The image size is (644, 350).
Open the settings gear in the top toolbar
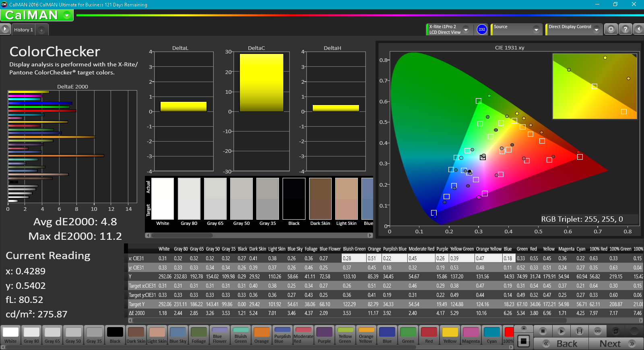pos(611,29)
